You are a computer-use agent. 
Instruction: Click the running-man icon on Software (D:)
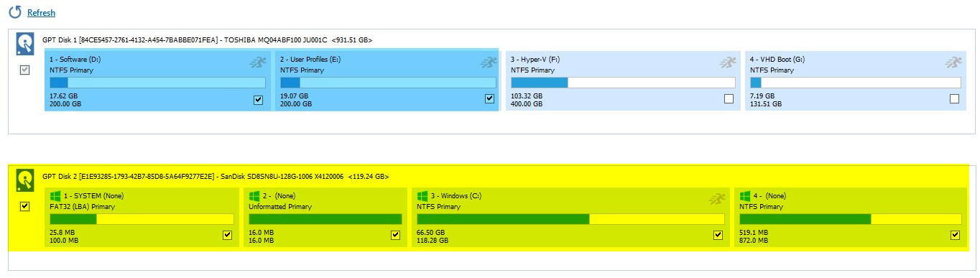tap(257, 62)
